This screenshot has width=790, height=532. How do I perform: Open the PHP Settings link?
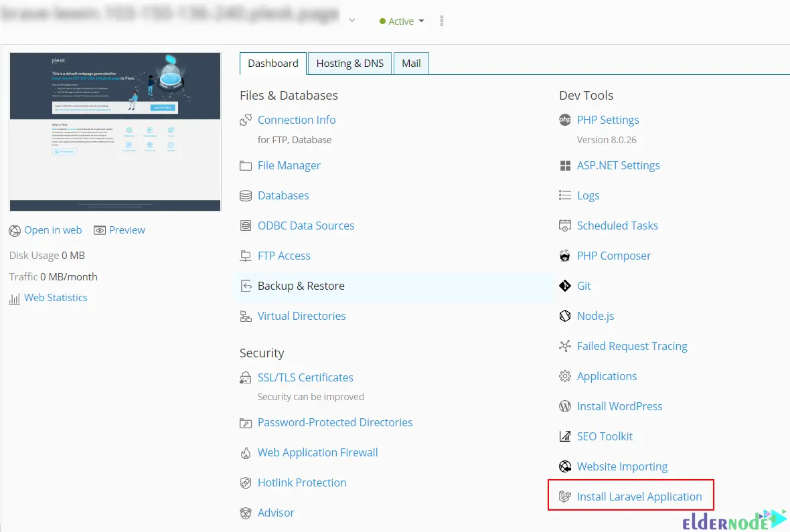pos(608,120)
